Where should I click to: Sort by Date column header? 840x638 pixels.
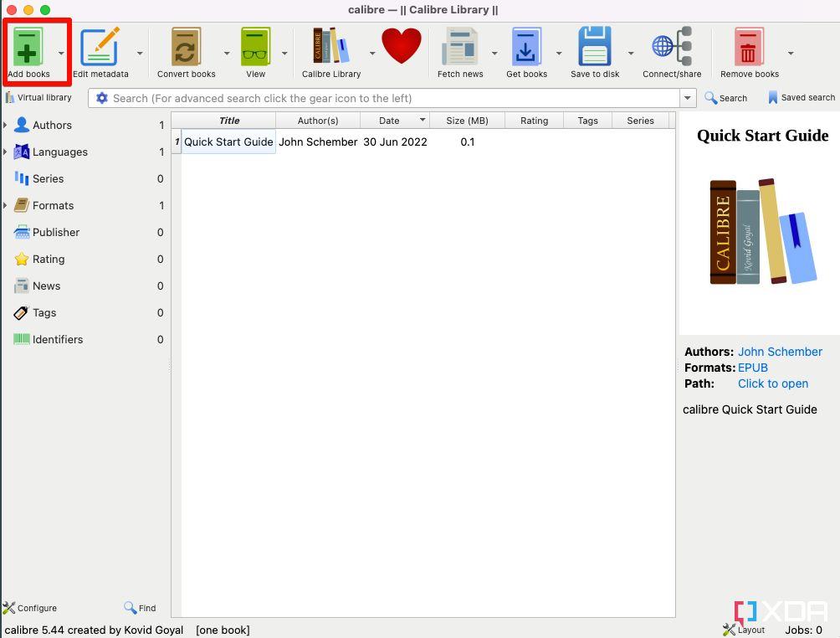click(x=395, y=121)
